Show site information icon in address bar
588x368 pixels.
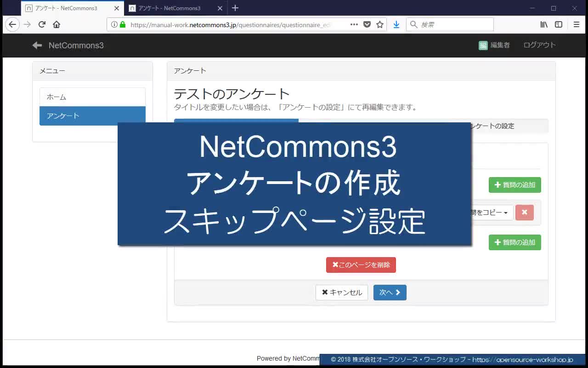(x=114, y=24)
